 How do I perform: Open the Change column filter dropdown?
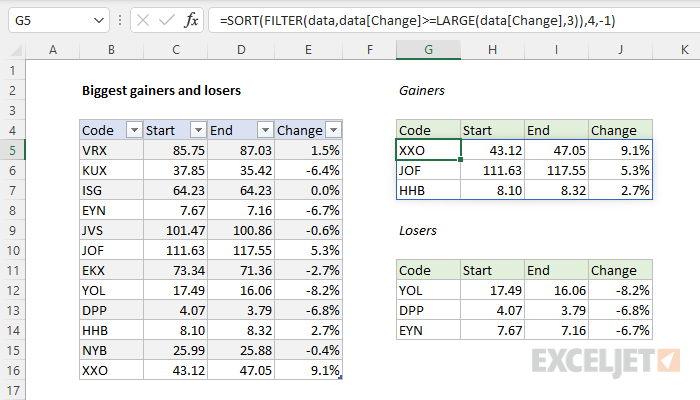[333, 130]
